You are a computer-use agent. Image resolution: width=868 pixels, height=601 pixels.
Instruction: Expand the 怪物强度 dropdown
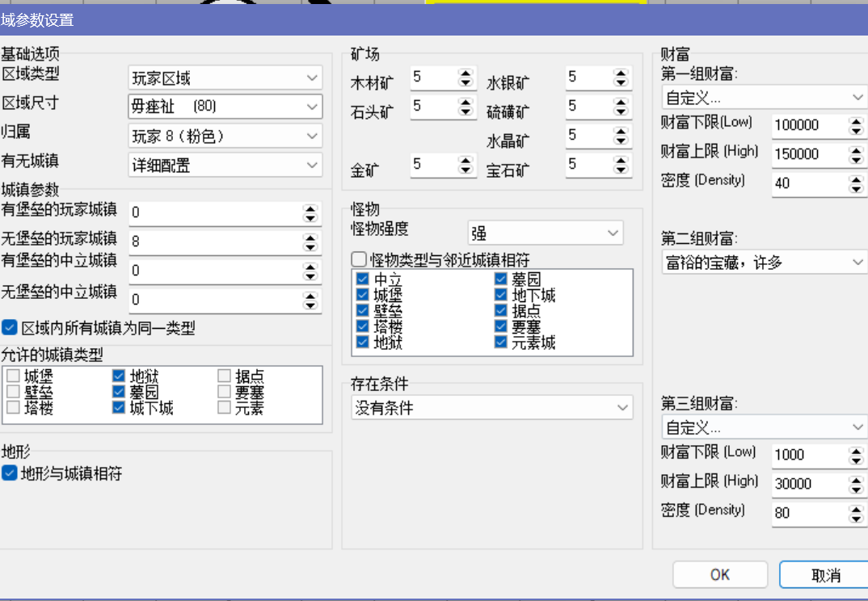pos(546,233)
